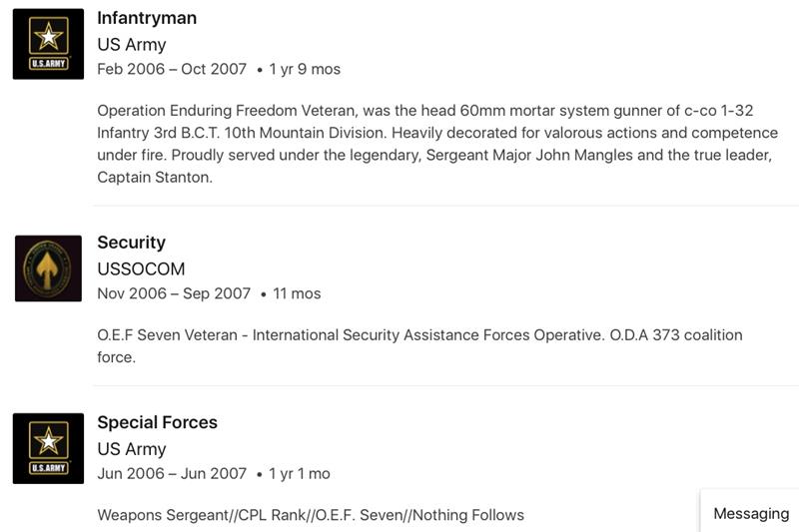Open the Security job title

(131, 243)
